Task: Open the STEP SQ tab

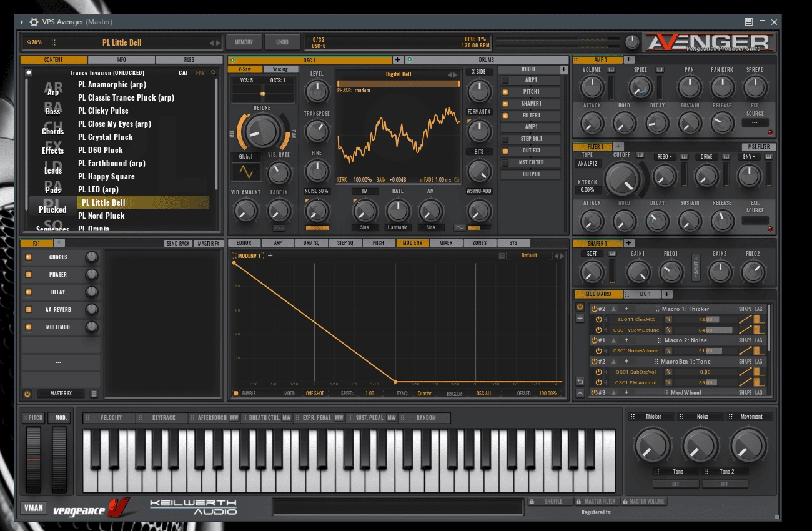Action: coord(345,243)
